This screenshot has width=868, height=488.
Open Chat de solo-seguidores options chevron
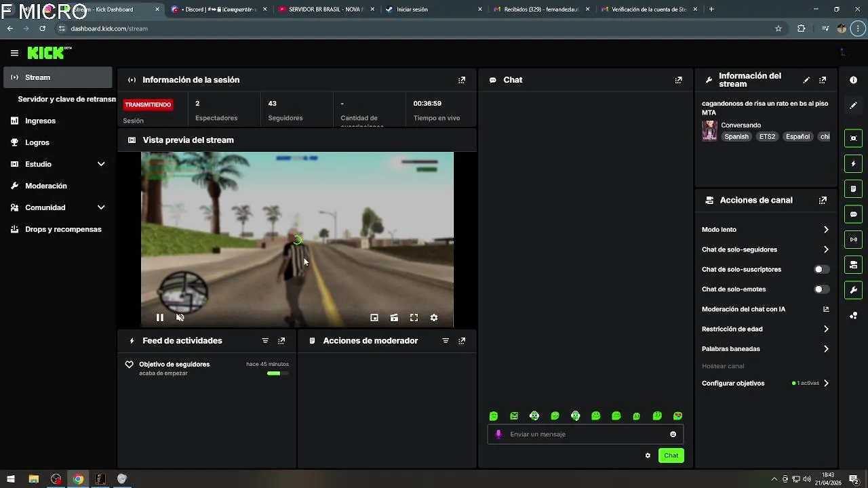826,249
